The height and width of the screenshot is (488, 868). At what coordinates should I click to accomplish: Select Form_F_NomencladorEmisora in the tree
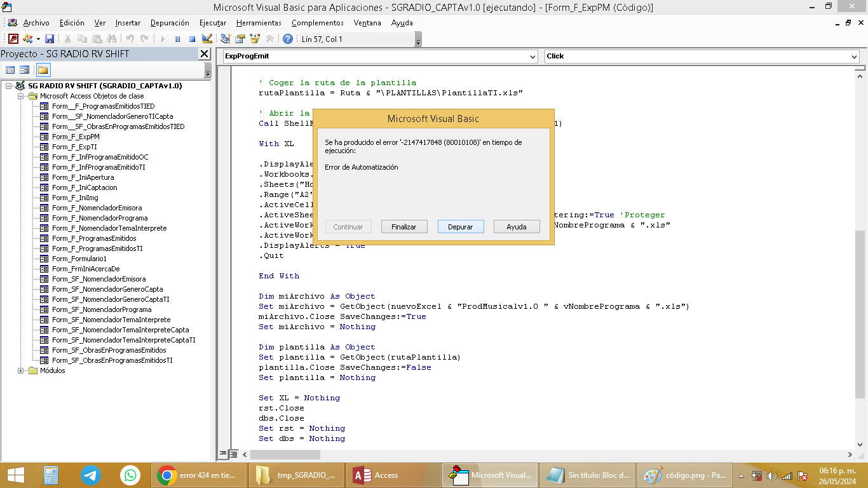pyautogui.click(x=97, y=208)
